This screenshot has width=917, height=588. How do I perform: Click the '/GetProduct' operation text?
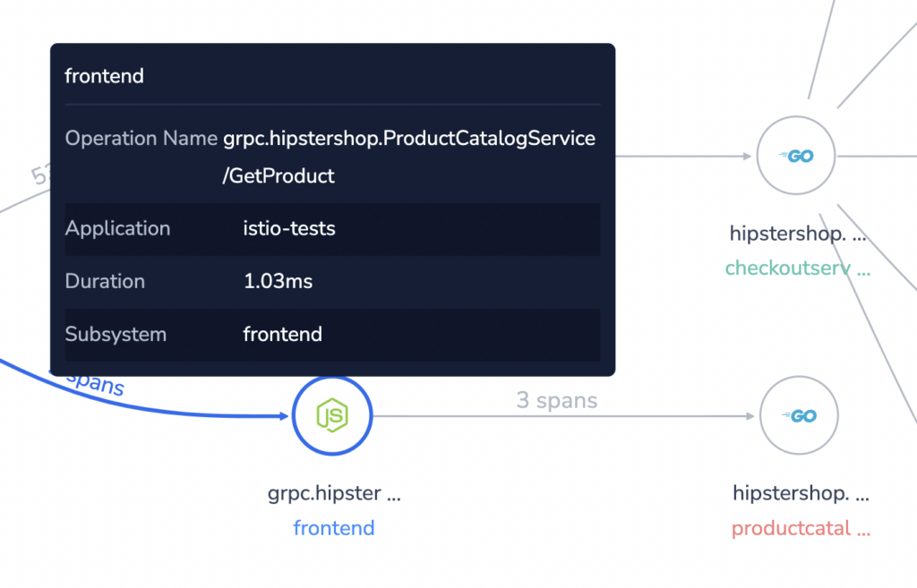point(279,176)
